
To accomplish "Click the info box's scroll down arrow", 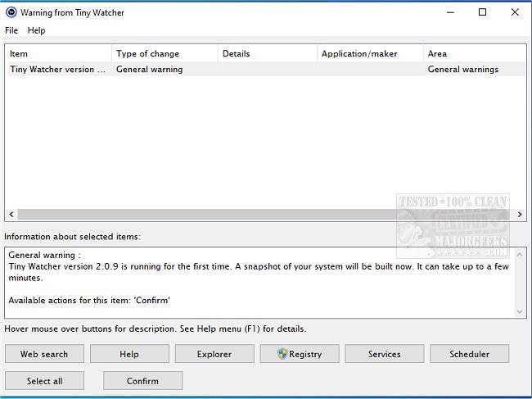I will pos(520,311).
